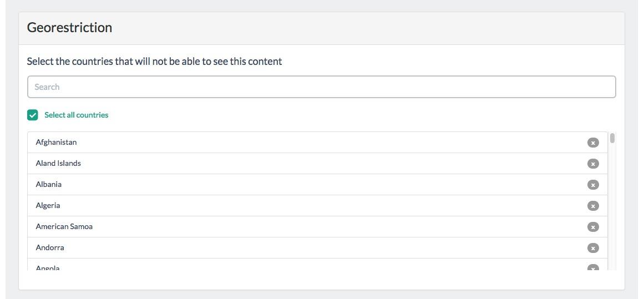Remove American Samoa using its x icon

point(593,227)
